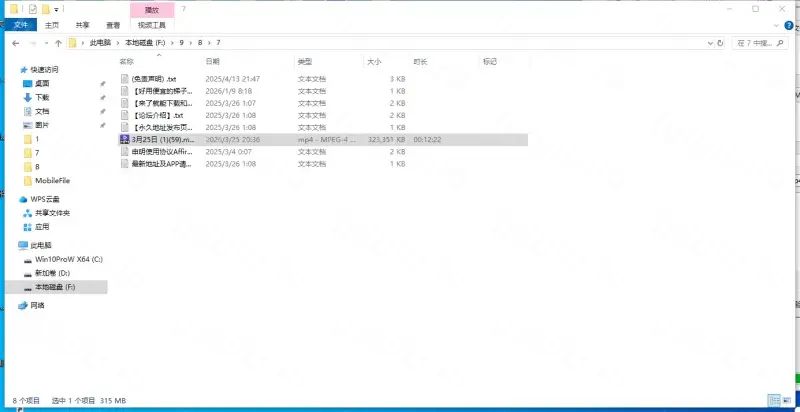Select the 3月25日 mp4 video file
This screenshot has width=800, height=412.
(160, 140)
